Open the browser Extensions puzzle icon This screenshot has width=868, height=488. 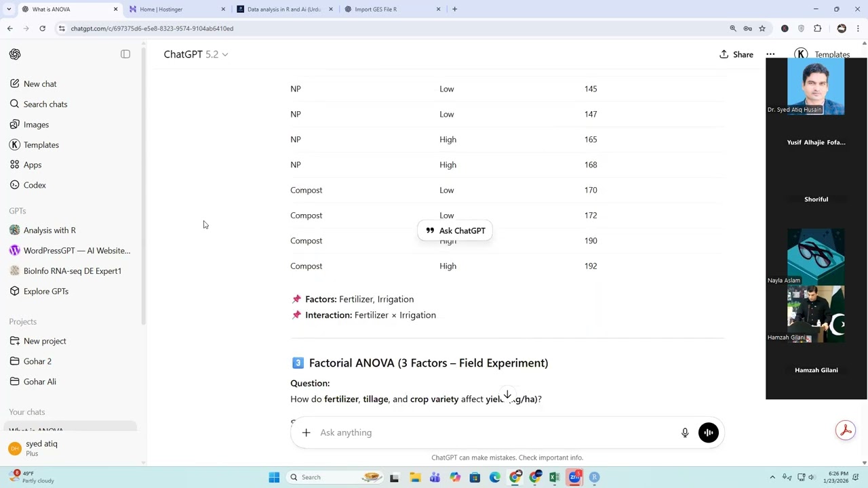[818, 28]
